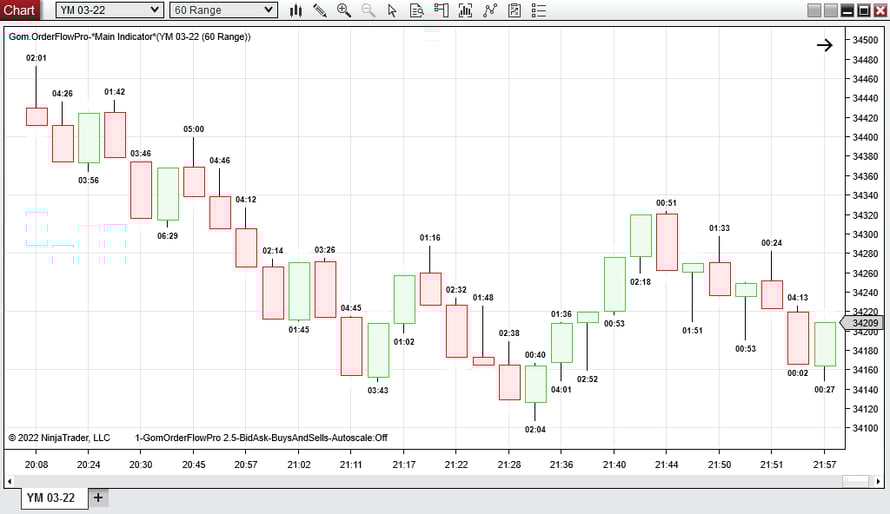Open the data box icon
This screenshot has height=514, width=890.
click(417, 10)
